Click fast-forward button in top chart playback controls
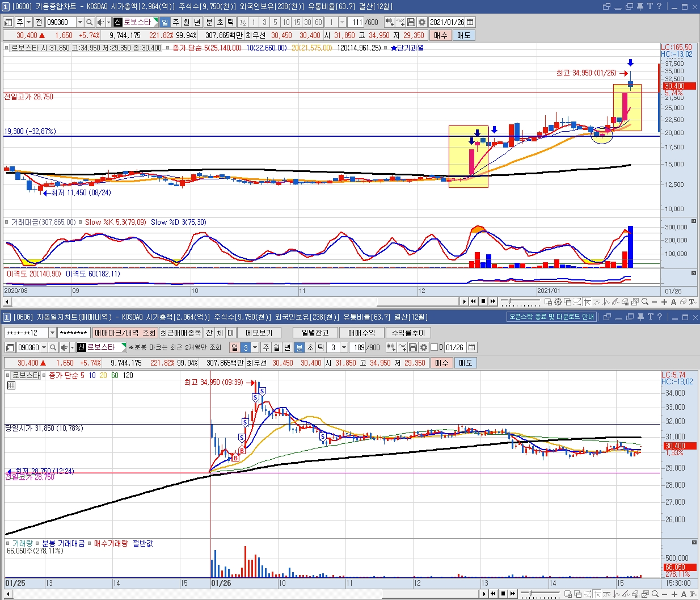The image size is (700, 600). (493, 301)
